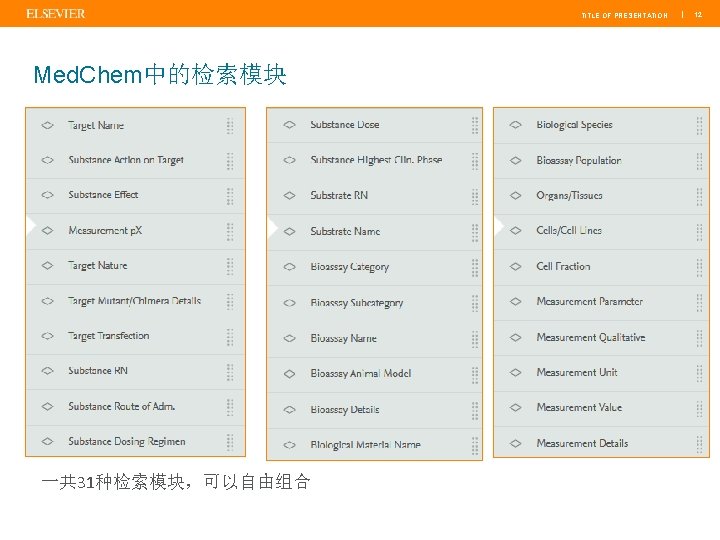Select the Biological Material Name module
Screen dimensions: 720x540
click(x=375, y=444)
